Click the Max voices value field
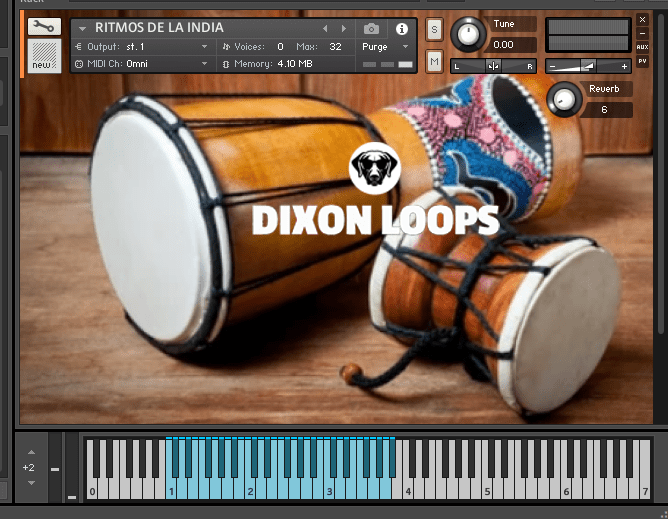The height and width of the screenshot is (519, 668). coord(335,46)
